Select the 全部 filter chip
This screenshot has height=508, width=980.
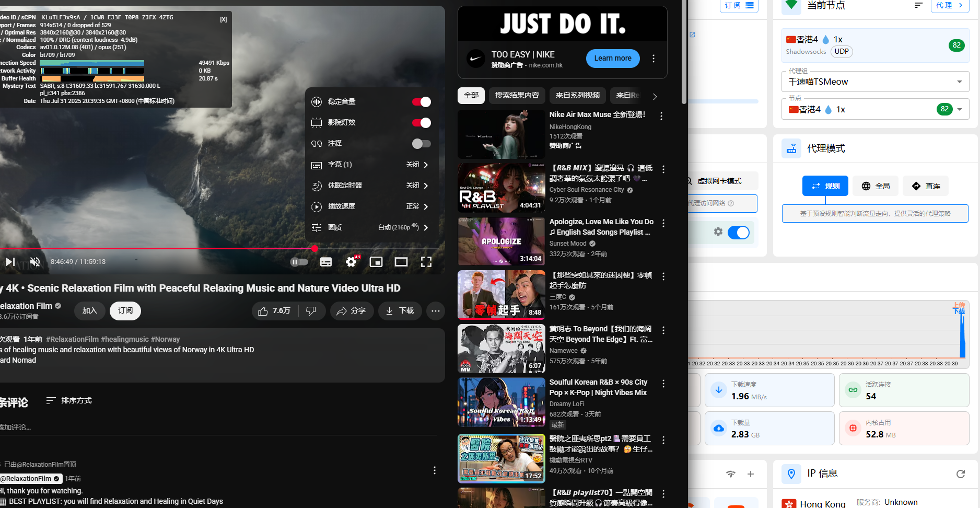click(x=471, y=96)
